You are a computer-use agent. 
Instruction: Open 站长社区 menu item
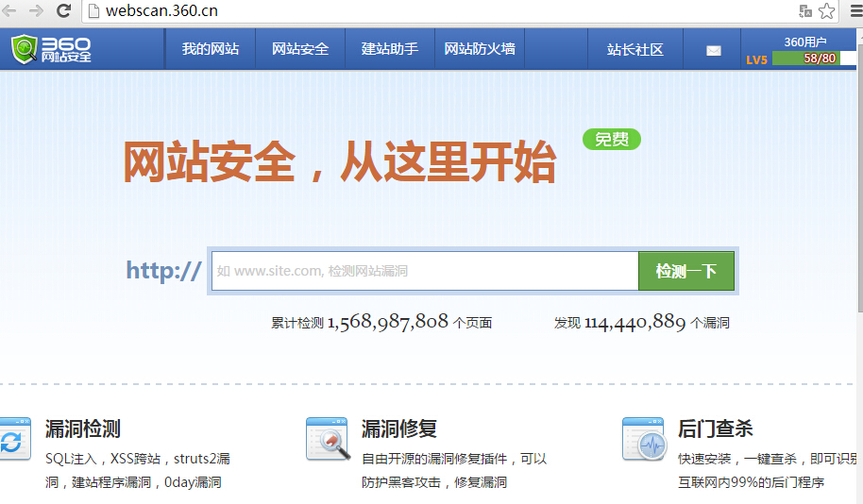click(x=635, y=49)
